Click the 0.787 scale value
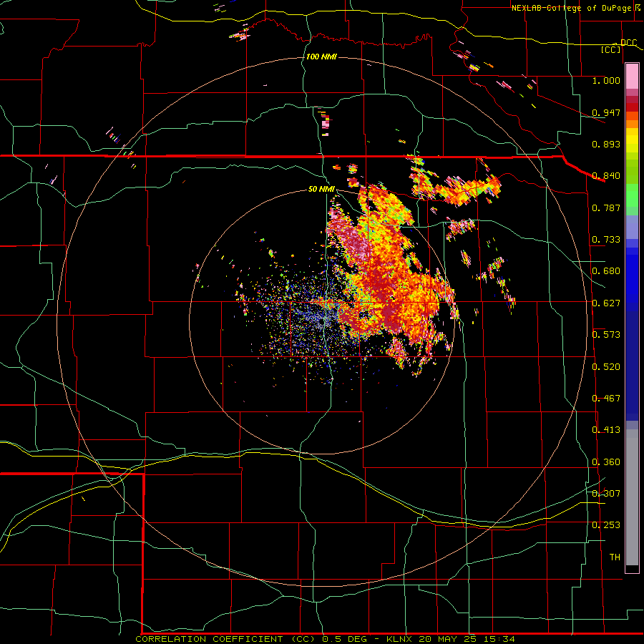This screenshot has height=644, width=644. coord(606,208)
